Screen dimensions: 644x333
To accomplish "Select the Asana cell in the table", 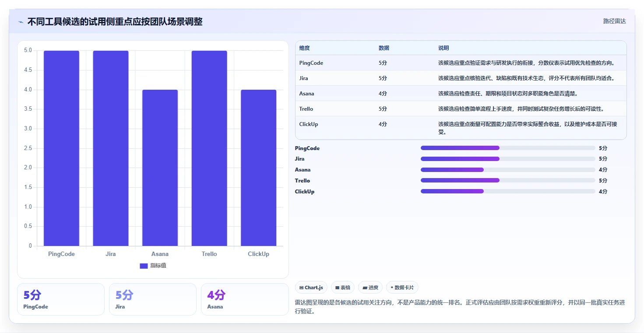I will [x=306, y=94].
